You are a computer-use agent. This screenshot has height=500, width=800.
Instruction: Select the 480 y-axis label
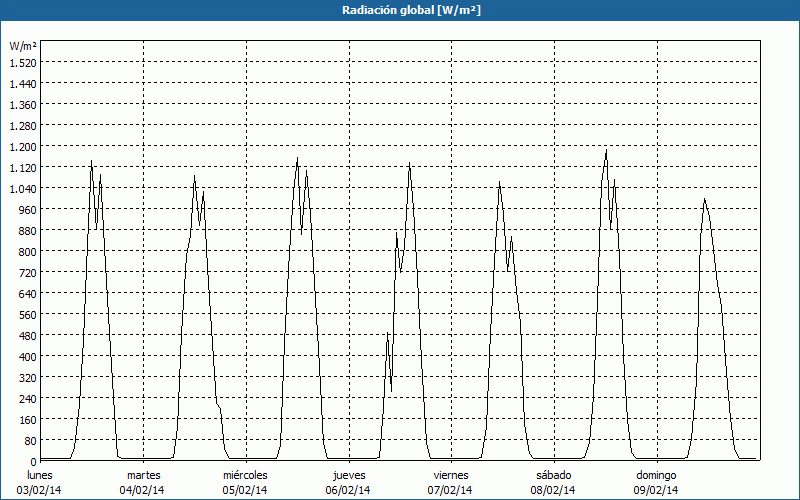28,336
